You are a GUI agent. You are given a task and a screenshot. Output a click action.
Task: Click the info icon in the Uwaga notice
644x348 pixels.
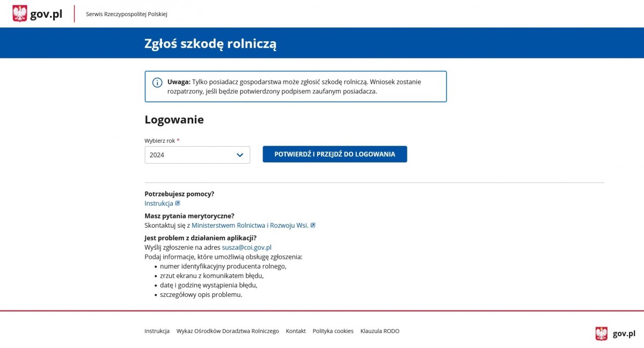tap(157, 82)
